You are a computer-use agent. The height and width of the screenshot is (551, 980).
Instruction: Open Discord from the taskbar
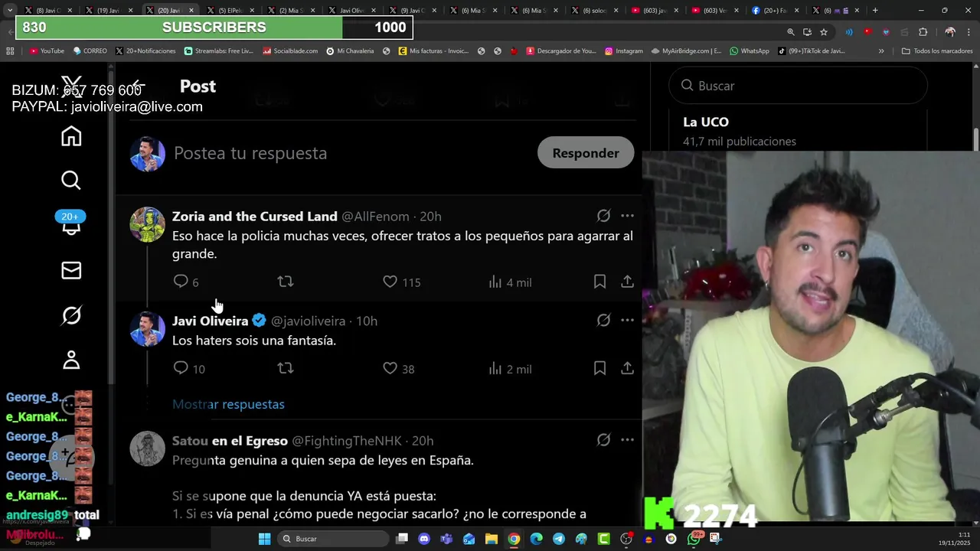point(424,539)
